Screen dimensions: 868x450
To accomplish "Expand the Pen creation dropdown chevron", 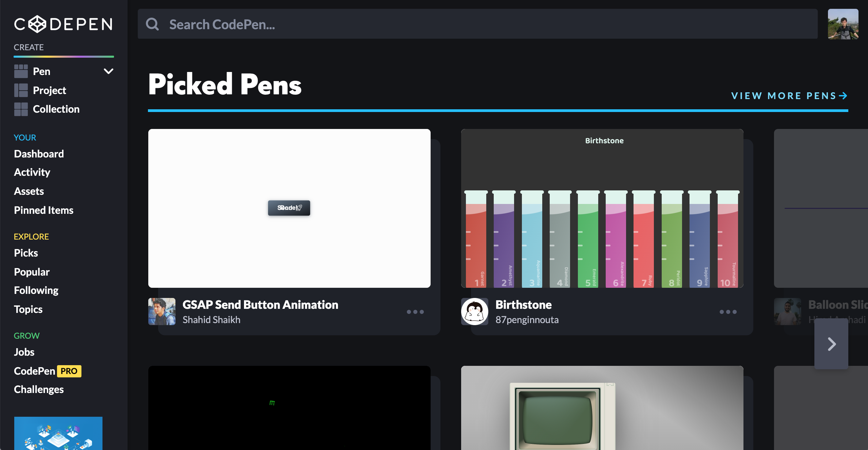I will tap(108, 71).
